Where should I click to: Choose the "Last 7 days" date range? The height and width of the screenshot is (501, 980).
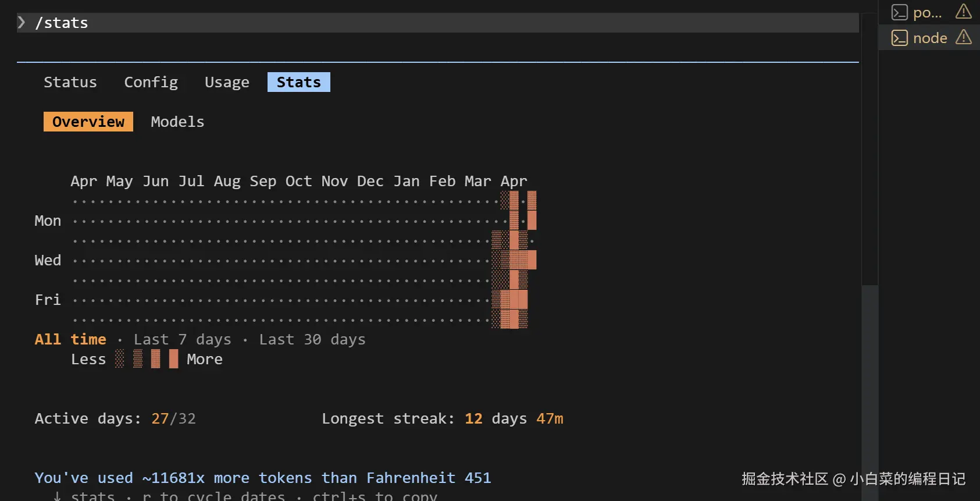tap(183, 339)
